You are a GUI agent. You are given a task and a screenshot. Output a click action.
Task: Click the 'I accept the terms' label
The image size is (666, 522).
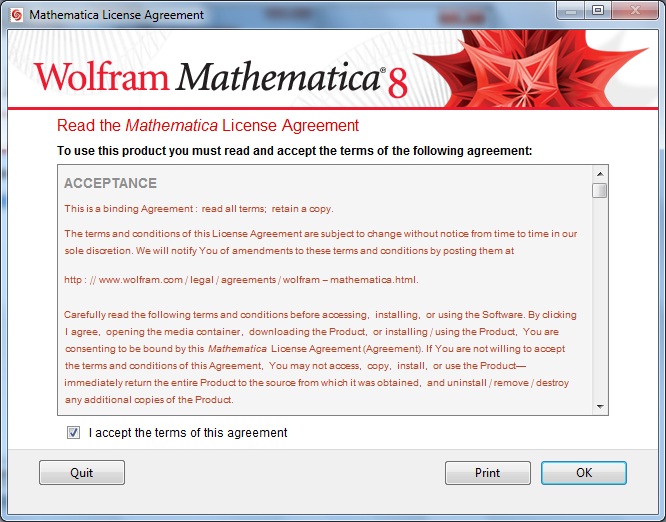pos(188,433)
